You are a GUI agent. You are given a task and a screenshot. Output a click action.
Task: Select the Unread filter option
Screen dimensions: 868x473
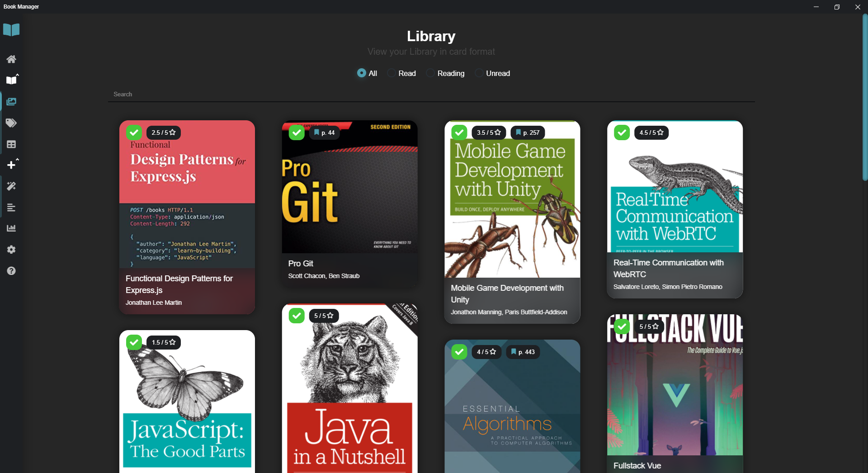[479, 73]
